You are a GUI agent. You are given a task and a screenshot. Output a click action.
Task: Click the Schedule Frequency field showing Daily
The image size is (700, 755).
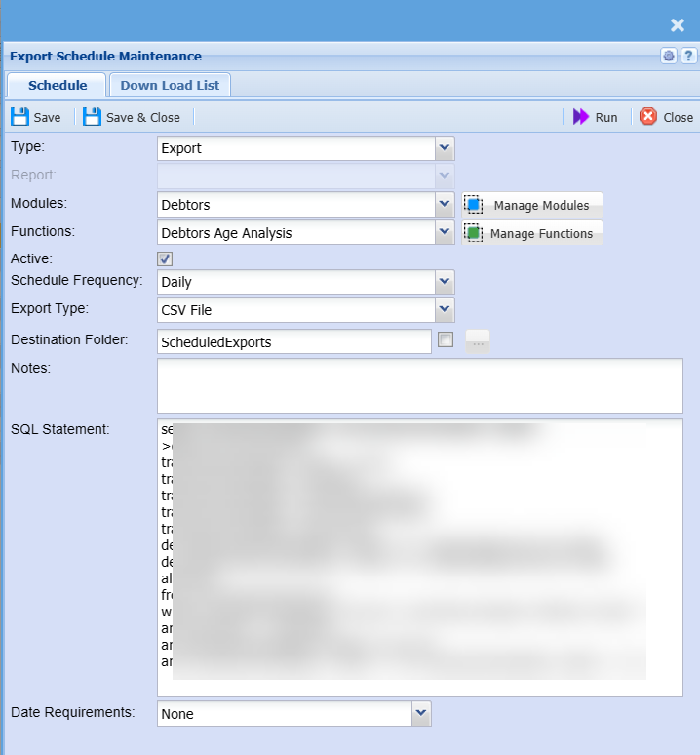coord(296,282)
